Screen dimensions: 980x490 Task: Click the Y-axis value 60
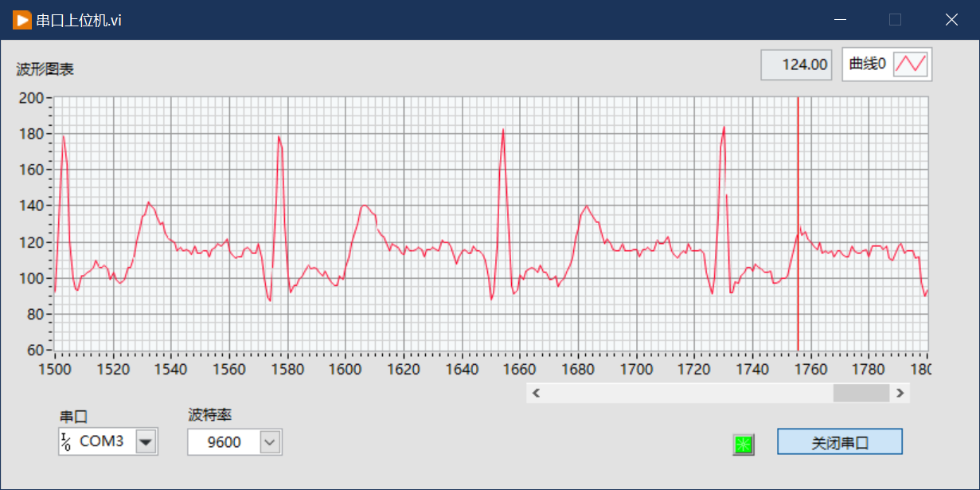click(35, 350)
